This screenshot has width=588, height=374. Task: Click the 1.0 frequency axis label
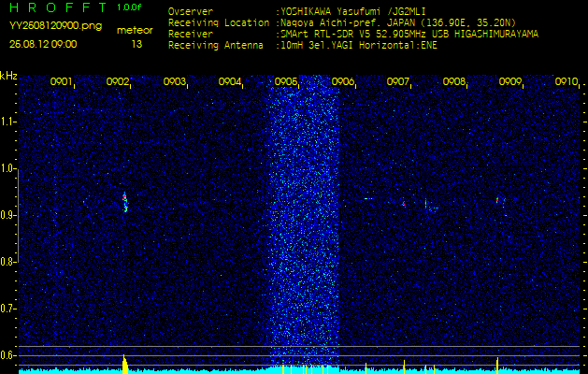coord(7,168)
